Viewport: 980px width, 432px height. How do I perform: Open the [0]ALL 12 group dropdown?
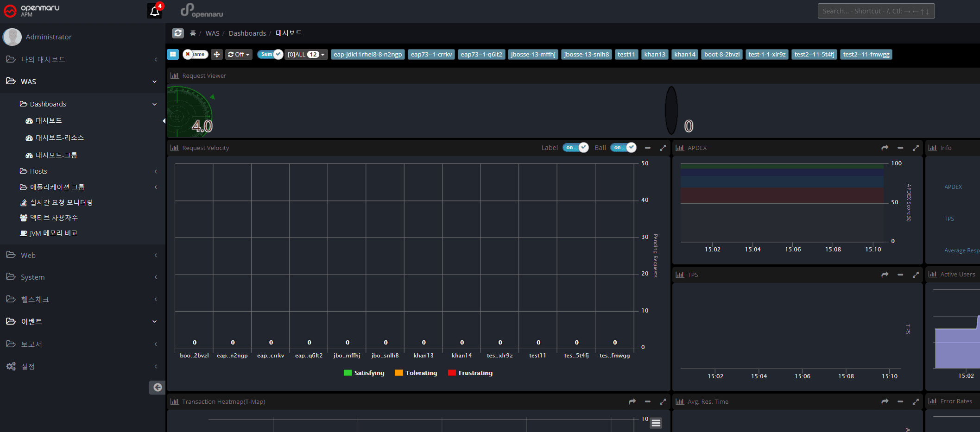tap(306, 55)
